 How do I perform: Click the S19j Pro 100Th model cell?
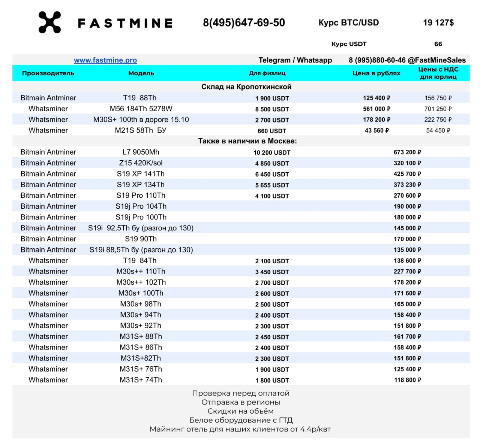(141, 217)
